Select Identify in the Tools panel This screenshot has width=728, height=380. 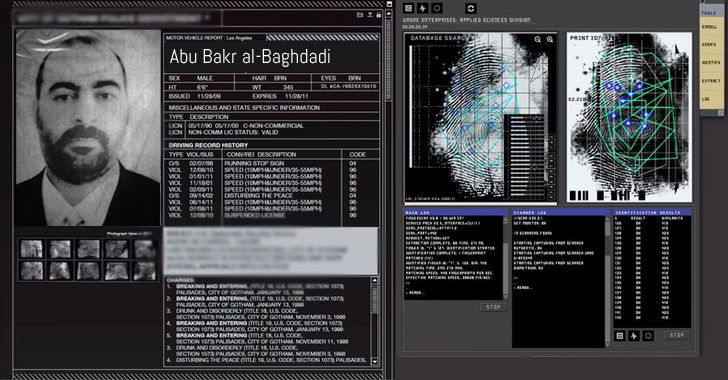711,63
